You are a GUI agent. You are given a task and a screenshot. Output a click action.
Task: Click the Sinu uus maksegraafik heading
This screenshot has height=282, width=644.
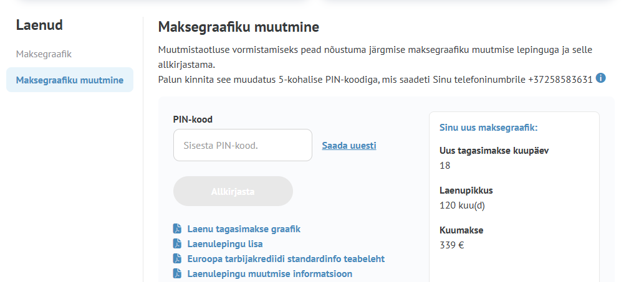488,128
